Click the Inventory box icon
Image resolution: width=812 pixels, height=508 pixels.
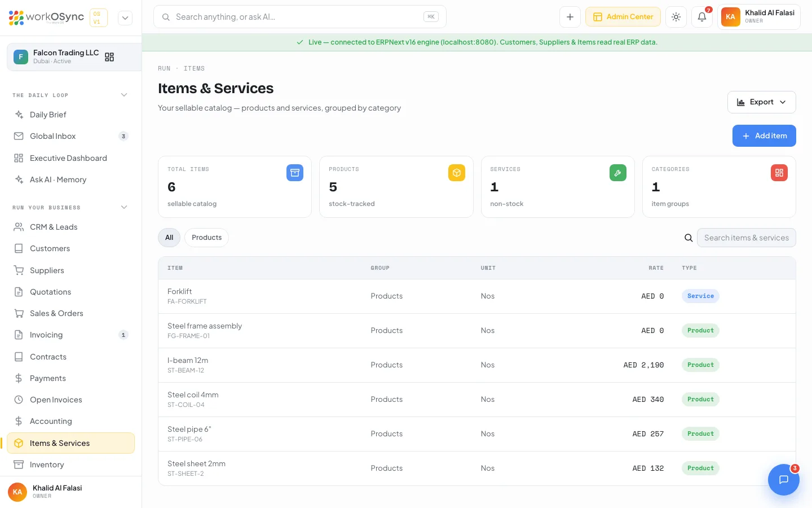19,465
